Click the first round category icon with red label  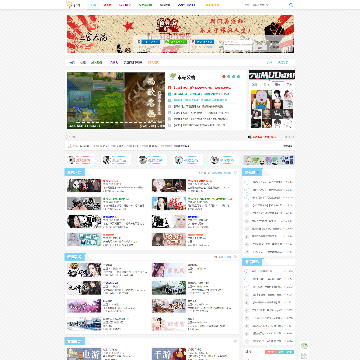[x=71, y=160]
